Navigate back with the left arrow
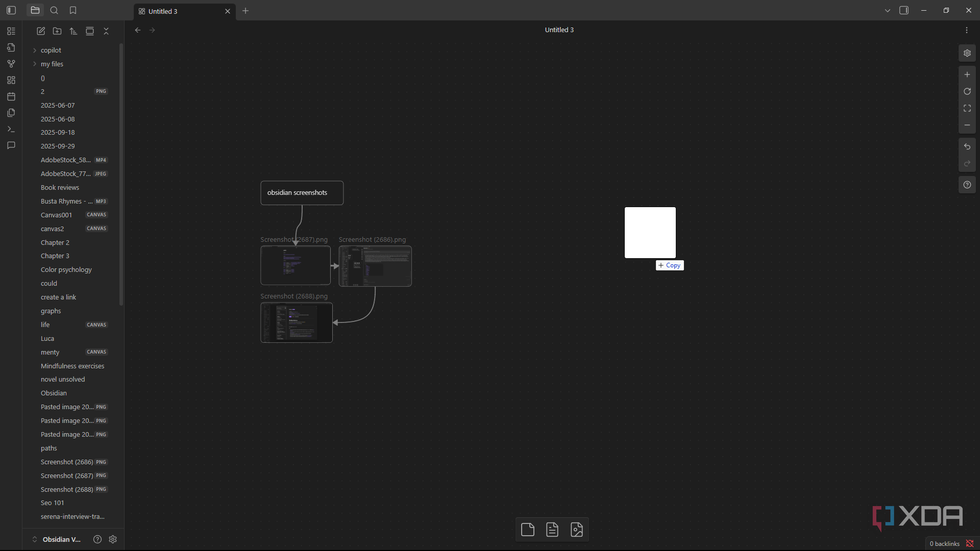The image size is (980, 551). 138,30
